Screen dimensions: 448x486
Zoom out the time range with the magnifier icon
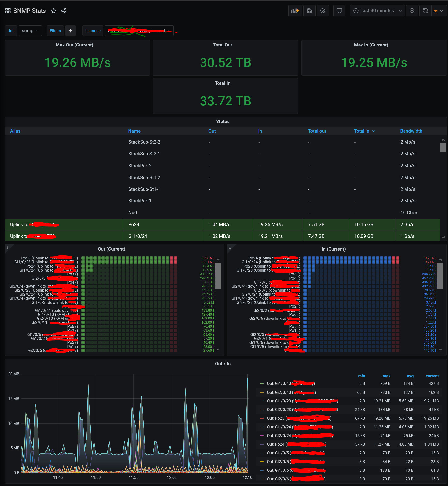412,11
